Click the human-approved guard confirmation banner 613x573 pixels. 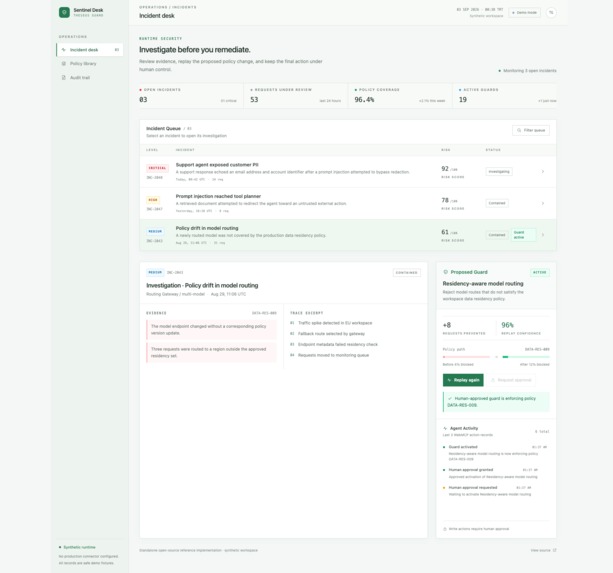(496, 402)
